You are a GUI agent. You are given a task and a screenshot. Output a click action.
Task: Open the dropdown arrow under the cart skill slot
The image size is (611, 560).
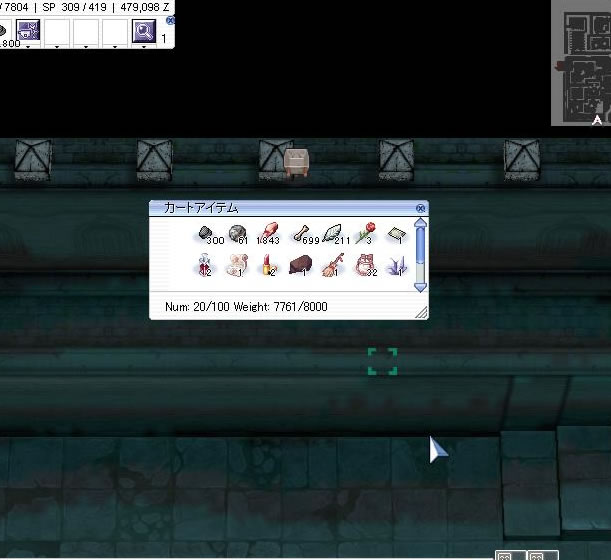pos(28,46)
